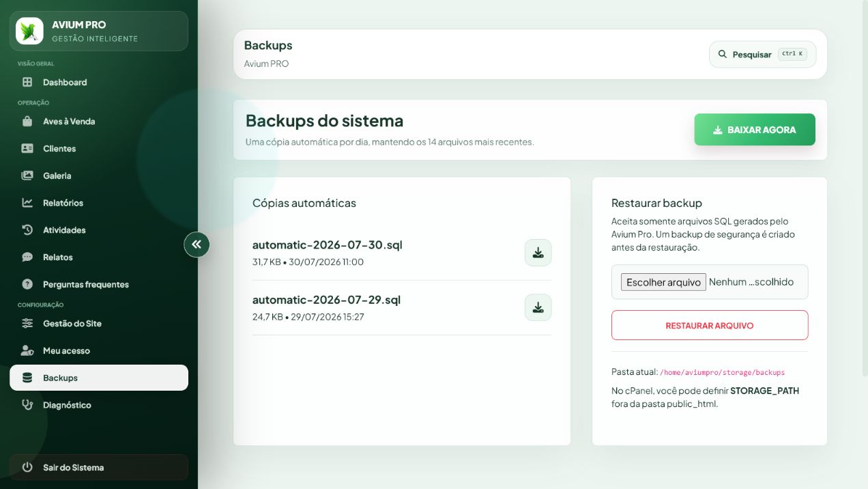Screen dimensions: 868x489
Task: Click the Restaurar backup heading
Action: pos(656,203)
